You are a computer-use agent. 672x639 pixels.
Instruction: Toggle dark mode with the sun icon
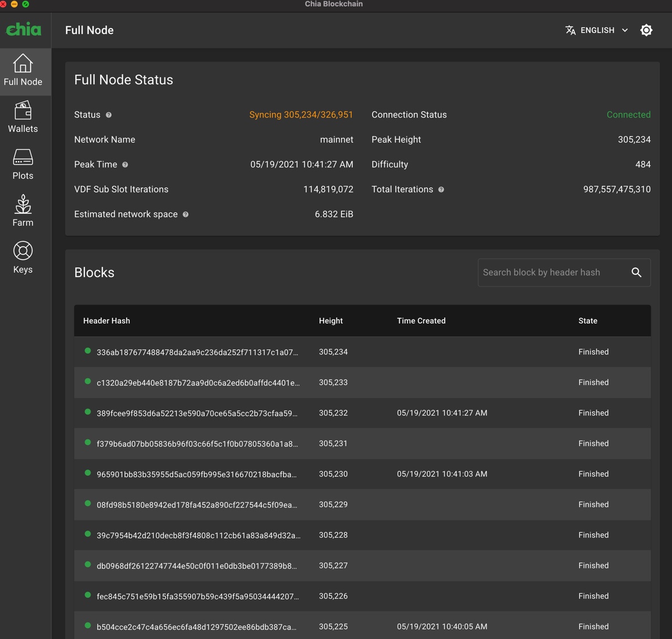click(647, 30)
